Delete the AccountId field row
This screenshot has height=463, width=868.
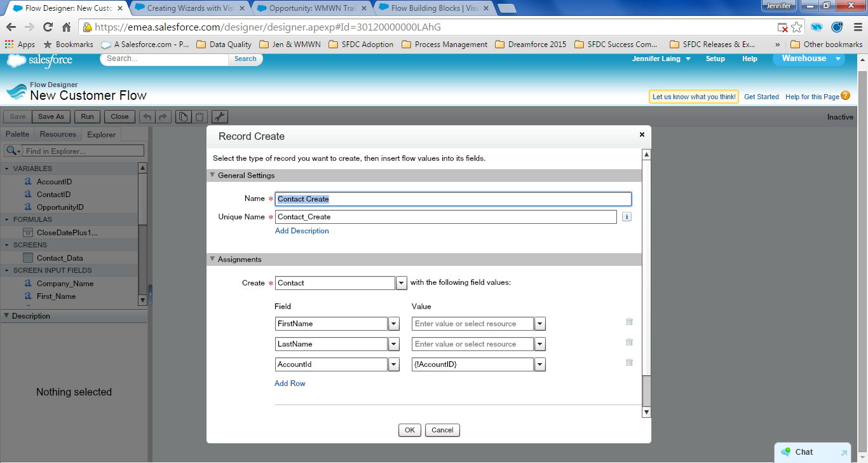[x=629, y=363]
